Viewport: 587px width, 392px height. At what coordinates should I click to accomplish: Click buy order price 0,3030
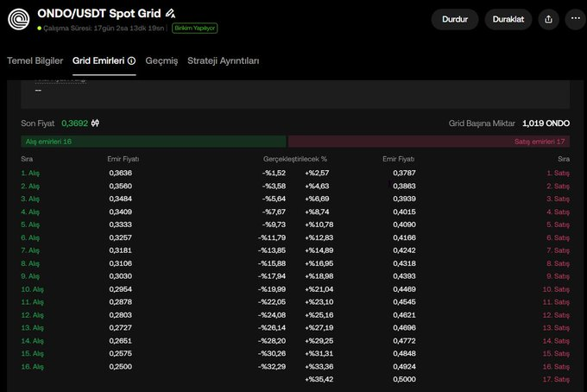(121, 276)
